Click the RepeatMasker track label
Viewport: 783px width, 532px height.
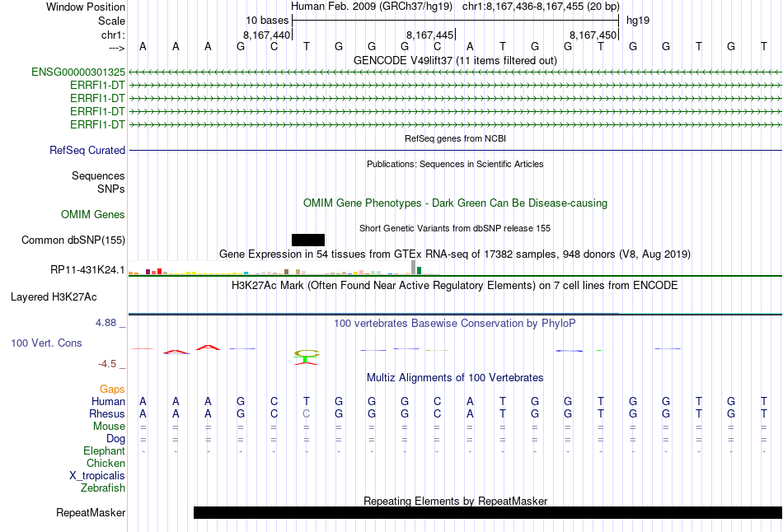[x=91, y=512]
